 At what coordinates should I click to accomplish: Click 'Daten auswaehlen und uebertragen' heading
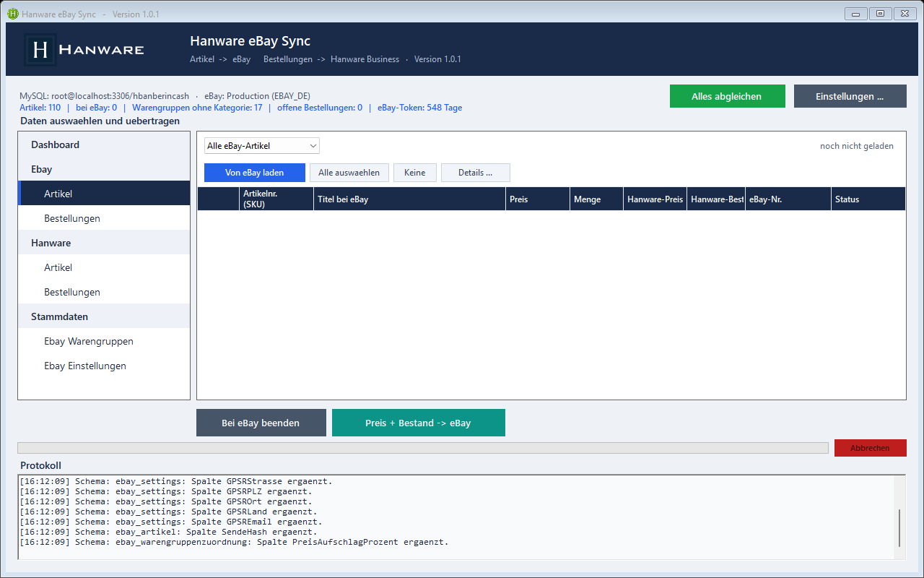pyautogui.click(x=100, y=121)
